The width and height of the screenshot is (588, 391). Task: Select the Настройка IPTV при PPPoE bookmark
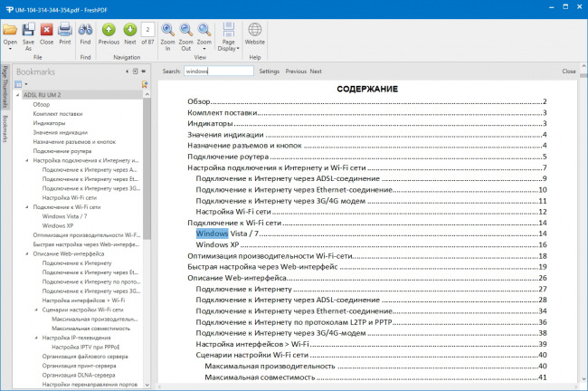86,347
